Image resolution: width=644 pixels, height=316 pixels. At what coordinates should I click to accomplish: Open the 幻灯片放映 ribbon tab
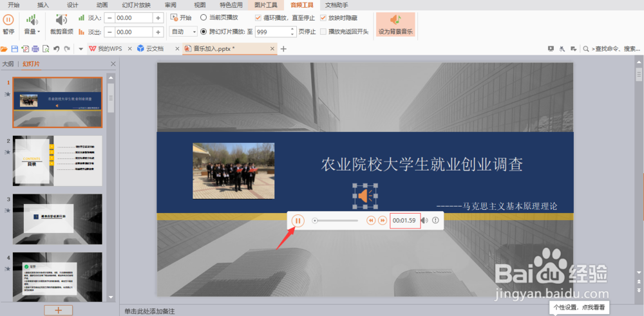(x=137, y=5)
